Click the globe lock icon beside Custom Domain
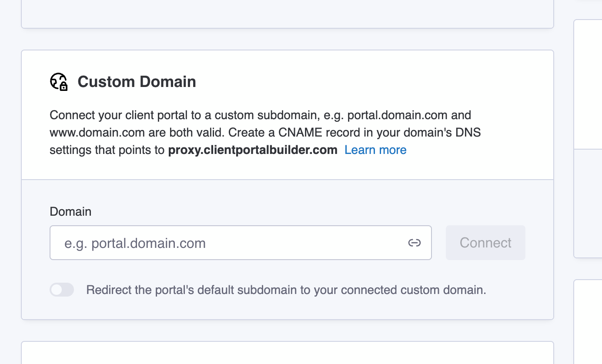602x364 pixels. (x=59, y=82)
